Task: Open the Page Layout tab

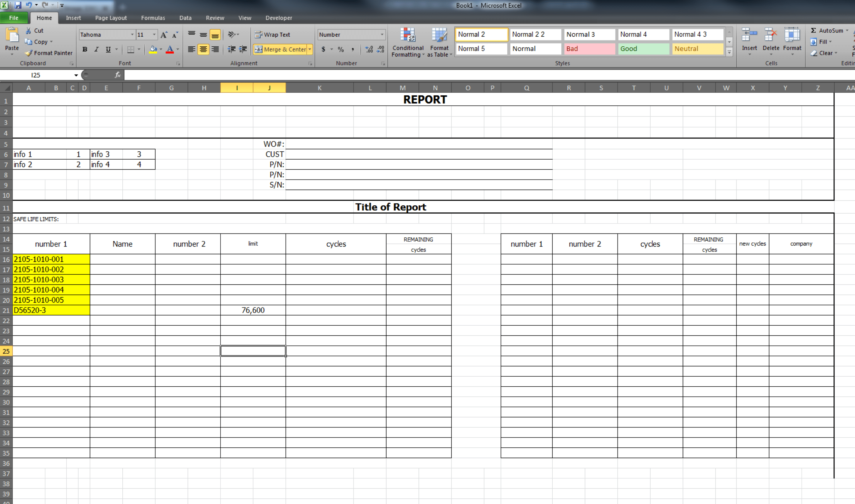Action: pos(111,18)
